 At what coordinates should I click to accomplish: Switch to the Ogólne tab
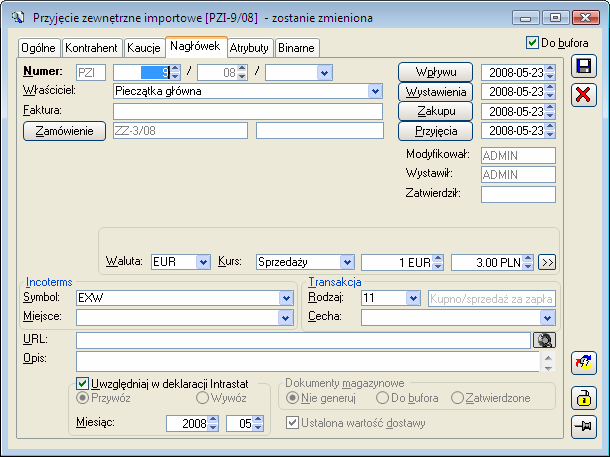[x=39, y=48]
